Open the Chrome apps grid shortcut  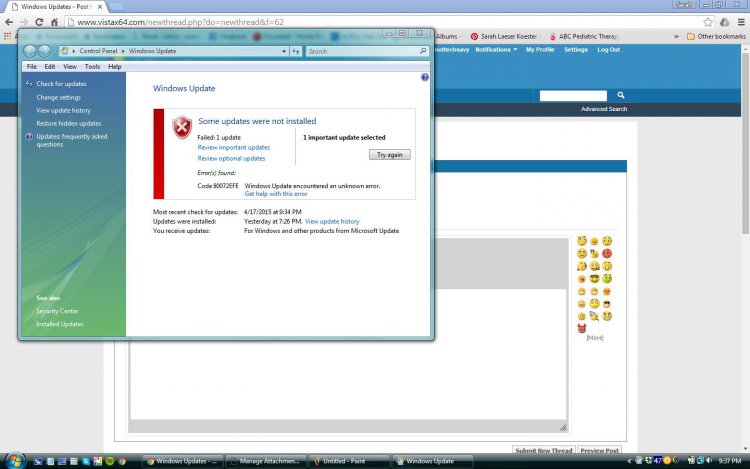point(7,36)
